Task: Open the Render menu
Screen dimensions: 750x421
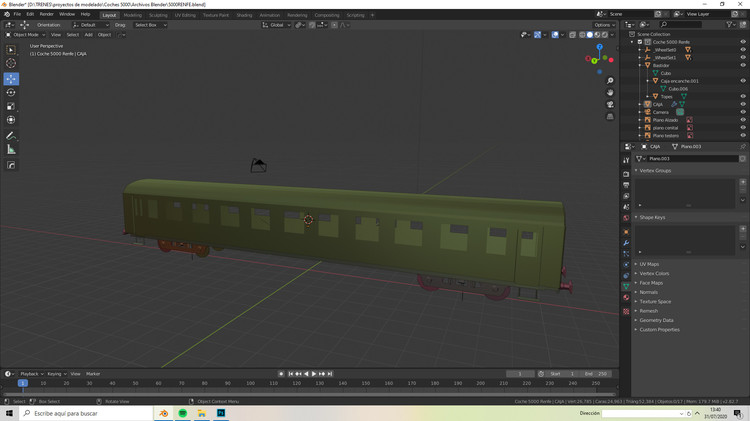Action: coord(46,14)
